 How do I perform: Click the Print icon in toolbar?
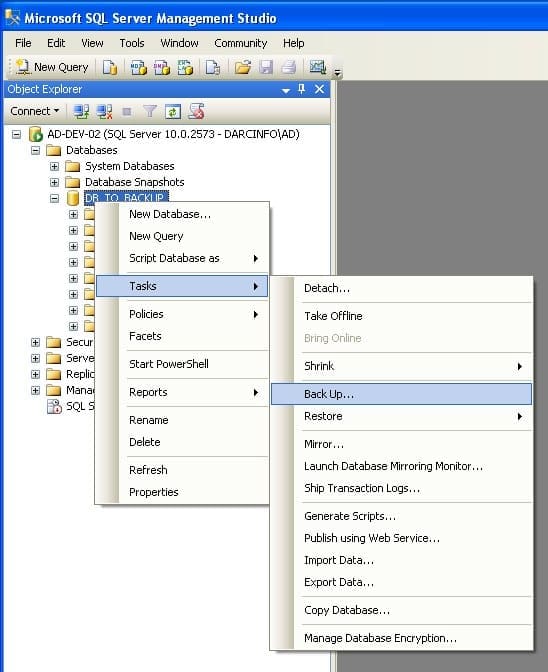pyautogui.click(x=289, y=67)
